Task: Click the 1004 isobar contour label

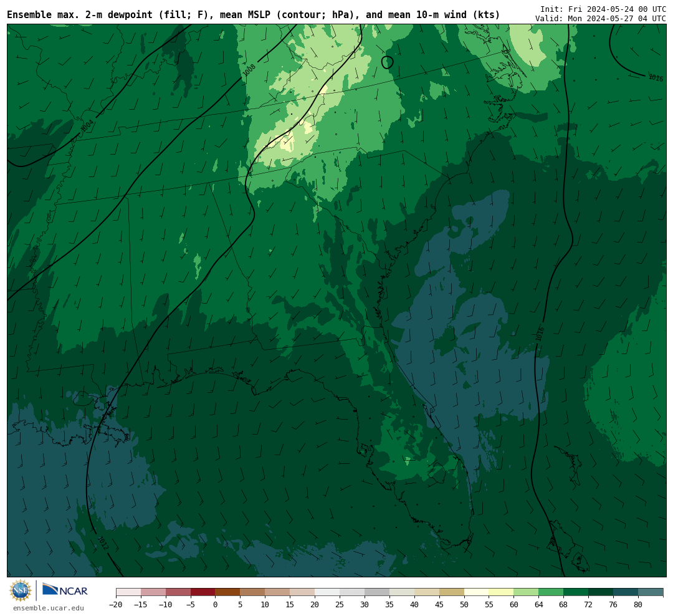Action: (x=87, y=126)
